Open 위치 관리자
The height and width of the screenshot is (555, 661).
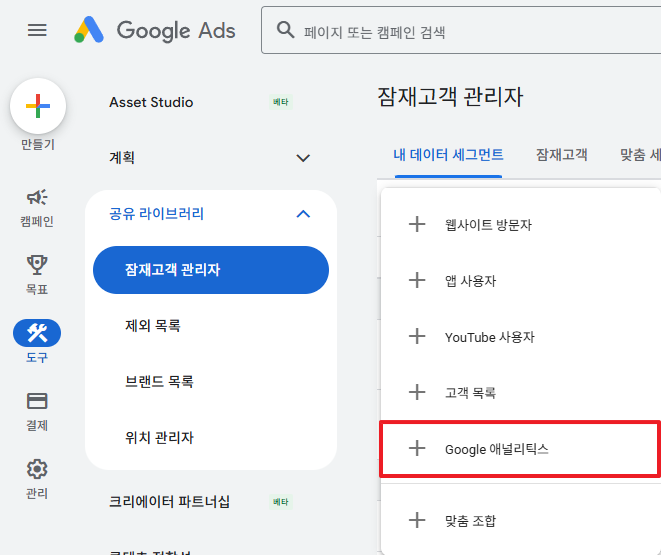(x=159, y=437)
